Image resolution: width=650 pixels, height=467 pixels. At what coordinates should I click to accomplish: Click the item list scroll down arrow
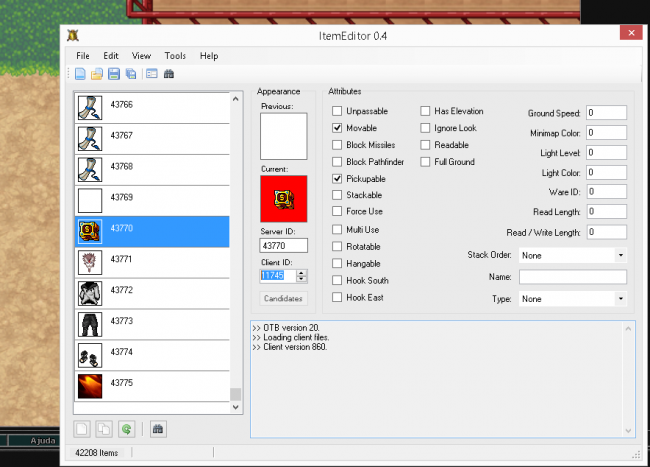(235, 407)
